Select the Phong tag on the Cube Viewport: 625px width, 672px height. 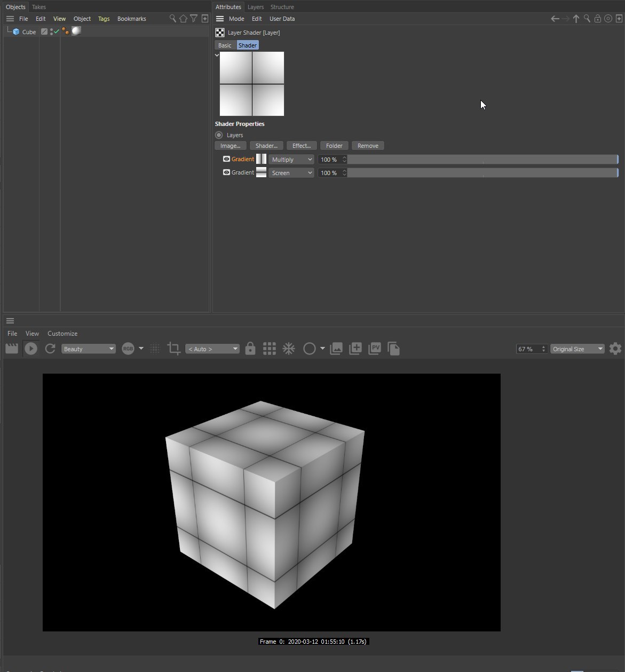pyautogui.click(x=65, y=31)
